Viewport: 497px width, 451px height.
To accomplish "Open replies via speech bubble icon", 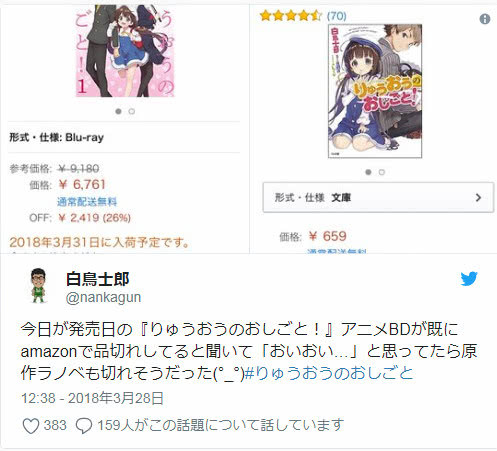I will pyautogui.click(x=84, y=426).
